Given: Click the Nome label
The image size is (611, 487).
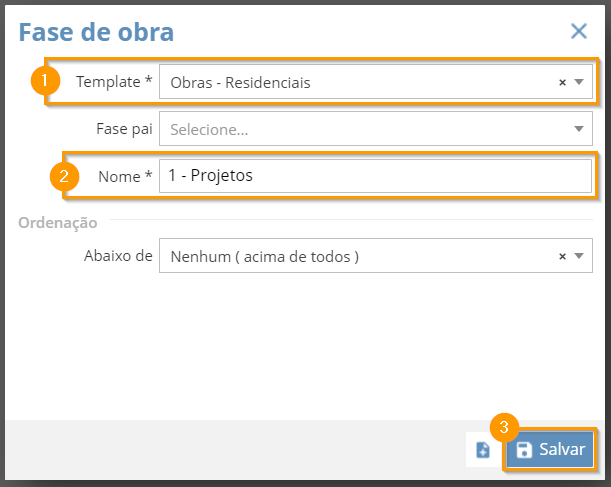Looking at the screenshot, I should 125,176.
